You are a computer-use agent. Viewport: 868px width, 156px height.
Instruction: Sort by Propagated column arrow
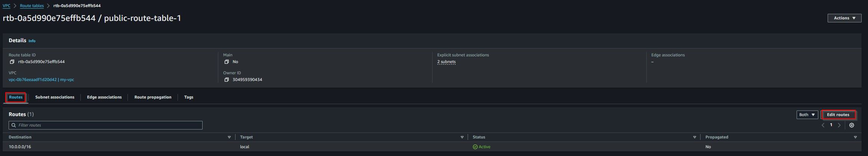[x=855, y=137]
